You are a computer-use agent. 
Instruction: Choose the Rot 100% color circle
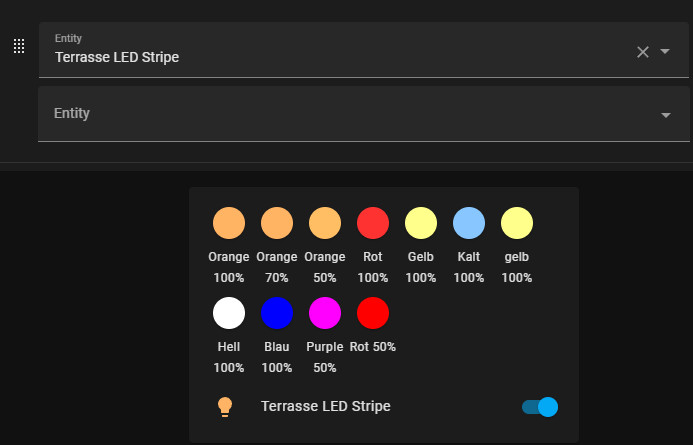tap(373, 223)
